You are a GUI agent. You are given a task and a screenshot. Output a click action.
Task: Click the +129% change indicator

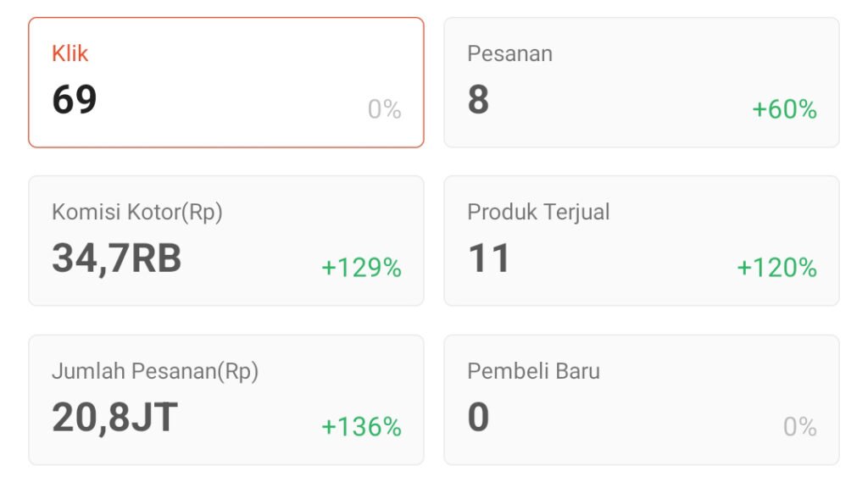point(361,268)
